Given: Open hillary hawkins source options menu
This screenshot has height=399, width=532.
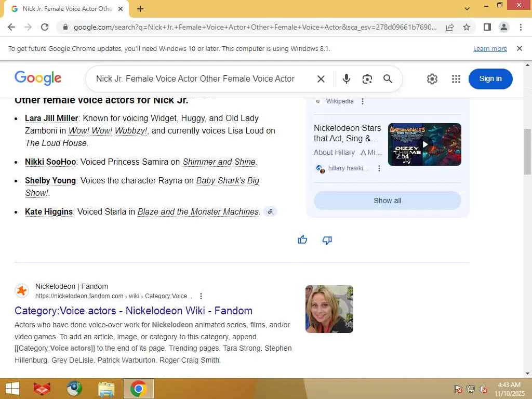Looking at the screenshot, I should pyautogui.click(x=379, y=168).
